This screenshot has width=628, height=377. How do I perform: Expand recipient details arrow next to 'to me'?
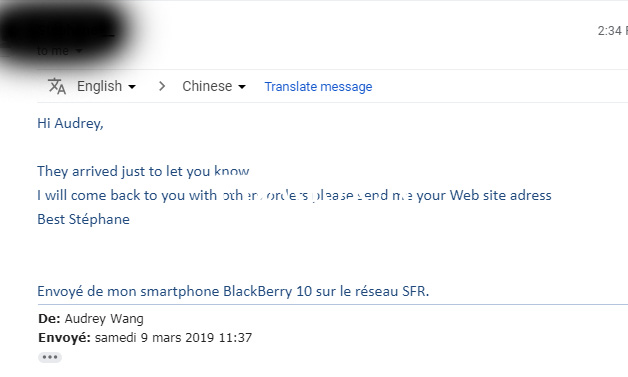[x=79, y=51]
